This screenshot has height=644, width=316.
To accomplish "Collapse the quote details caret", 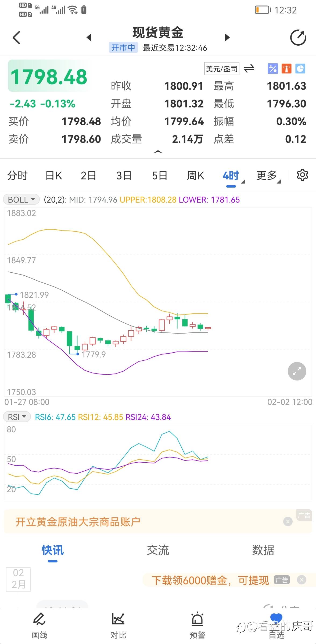I will coord(158,152).
